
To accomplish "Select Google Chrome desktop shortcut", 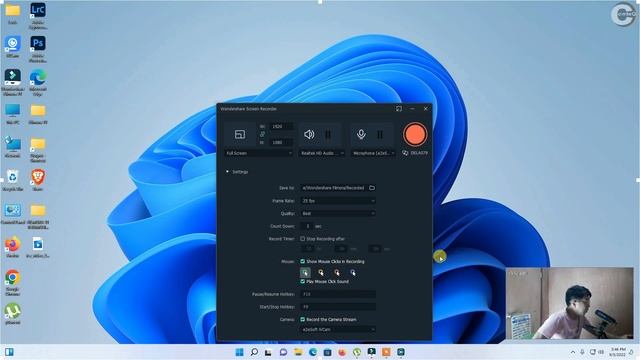I will pos(13,282).
